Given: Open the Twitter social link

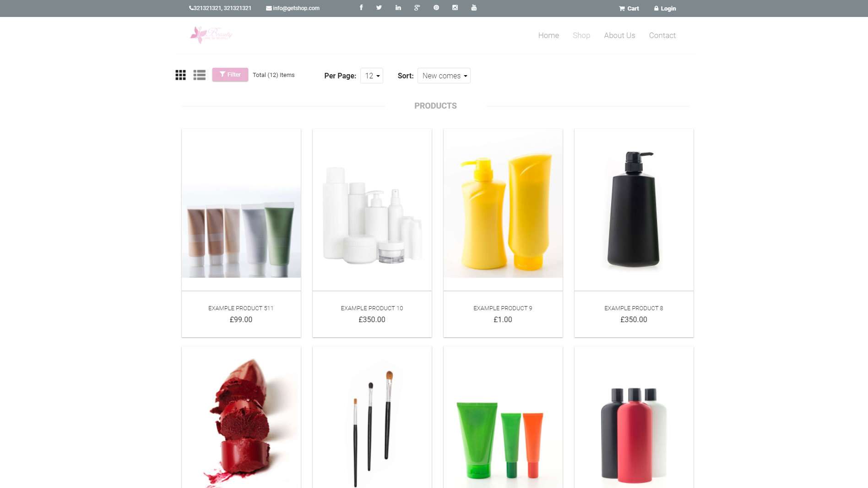Looking at the screenshot, I should [379, 8].
